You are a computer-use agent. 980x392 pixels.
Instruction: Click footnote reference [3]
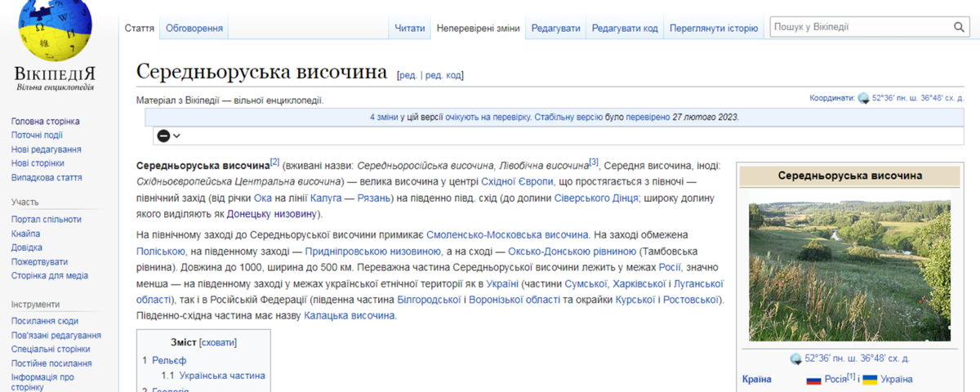point(594,162)
